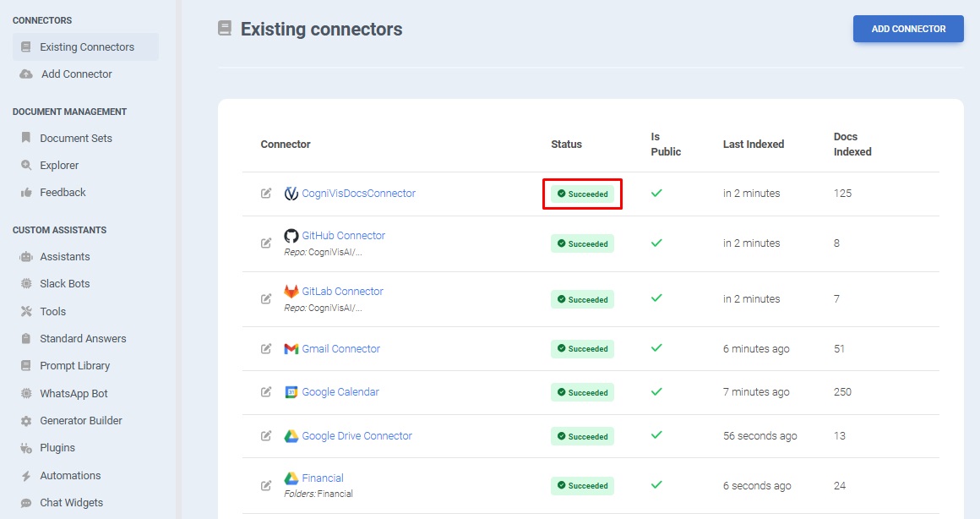Click the '125' docs indexed value

[842, 194]
